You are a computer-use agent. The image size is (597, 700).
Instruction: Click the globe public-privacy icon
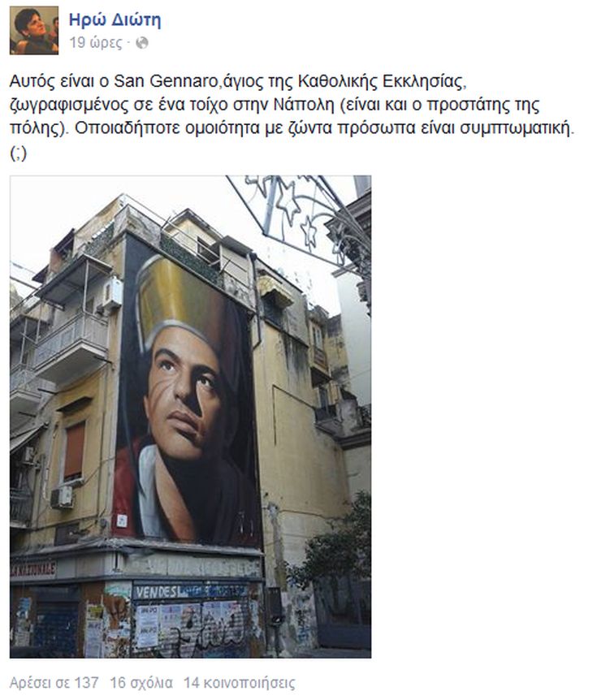[142, 43]
